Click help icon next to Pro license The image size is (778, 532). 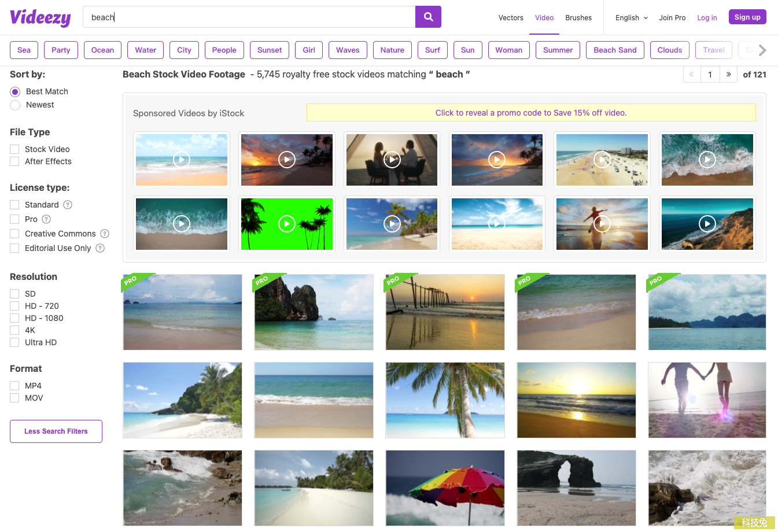tap(46, 219)
